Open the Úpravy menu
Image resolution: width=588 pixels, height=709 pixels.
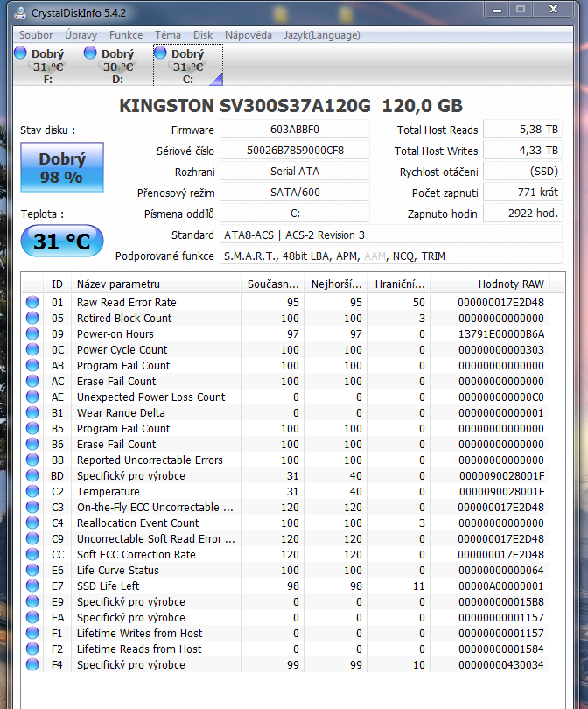click(x=80, y=35)
